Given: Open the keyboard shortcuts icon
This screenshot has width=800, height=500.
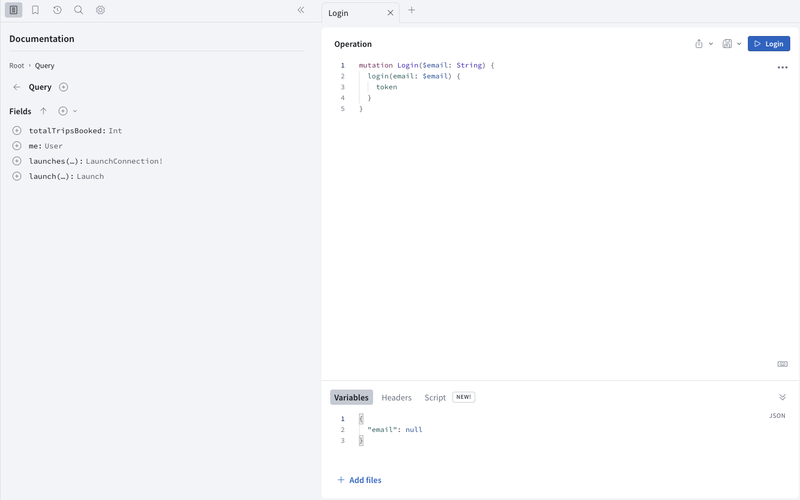Looking at the screenshot, I should (x=782, y=364).
